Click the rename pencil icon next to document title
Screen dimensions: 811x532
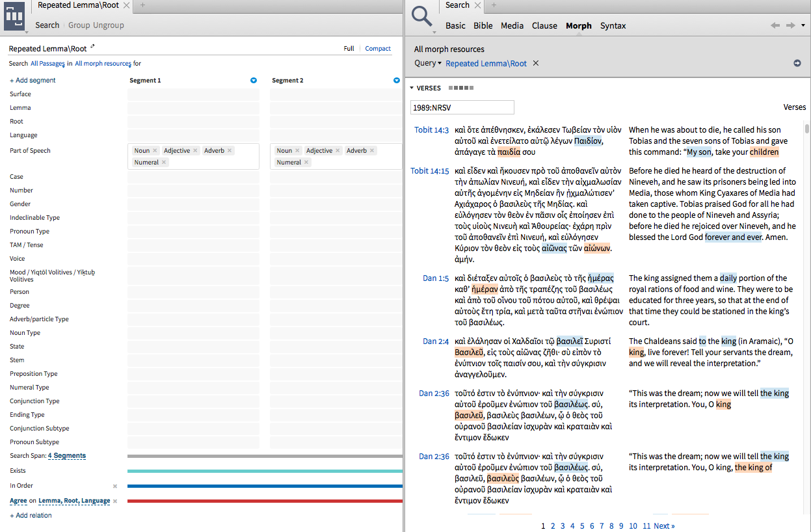(92, 46)
